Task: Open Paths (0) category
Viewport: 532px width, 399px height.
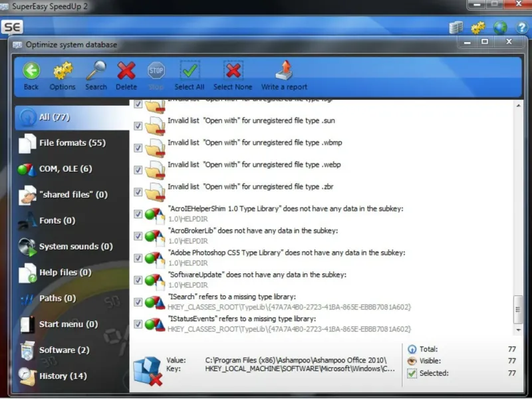Action: point(72,299)
